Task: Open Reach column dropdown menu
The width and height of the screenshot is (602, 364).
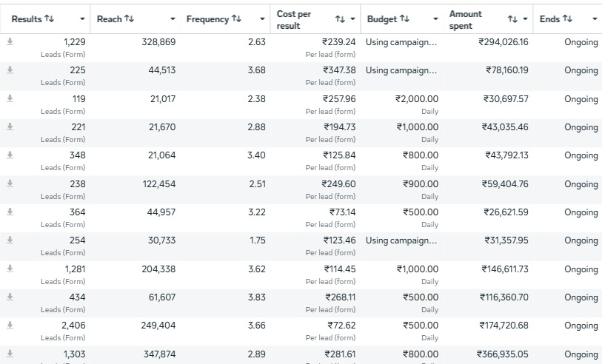Action: click(x=173, y=18)
